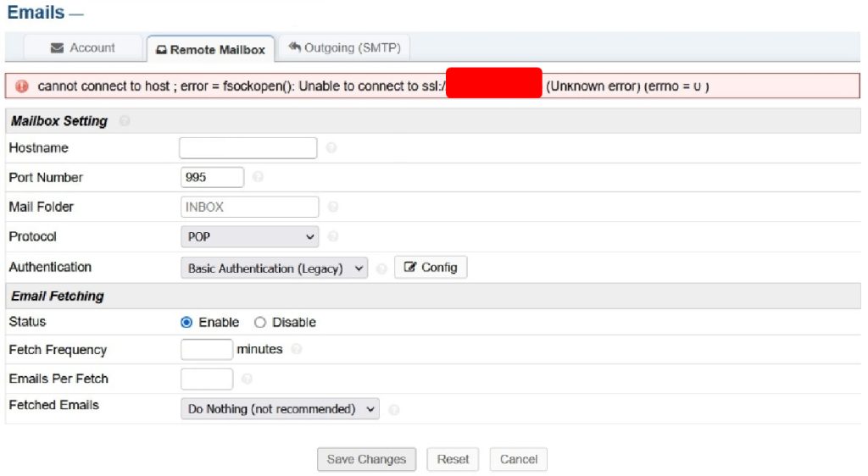Click the Hostname input field
Viewport: 868px width, 476px height.
(x=248, y=147)
